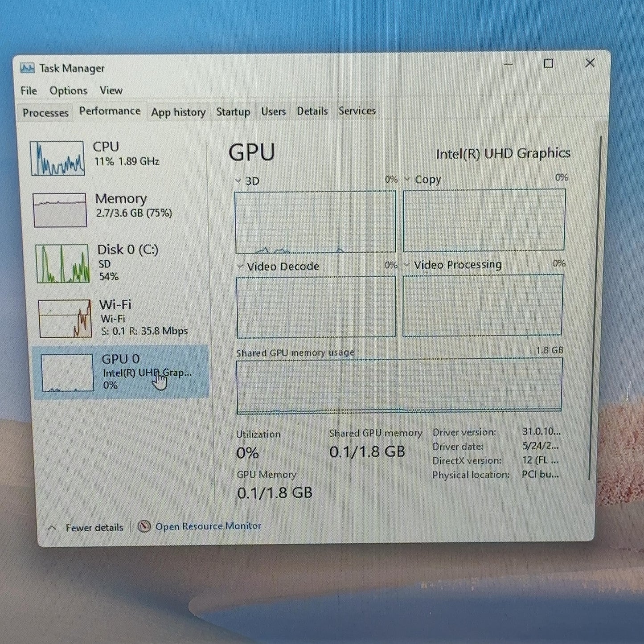Click the large GPU heading
644x644 pixels.
coord(252,152)
